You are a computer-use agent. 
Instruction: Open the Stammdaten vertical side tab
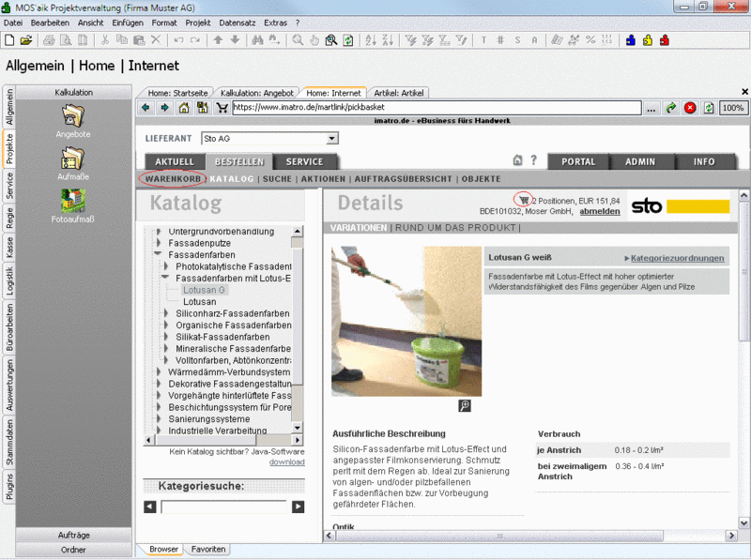[x=9, y=442]
